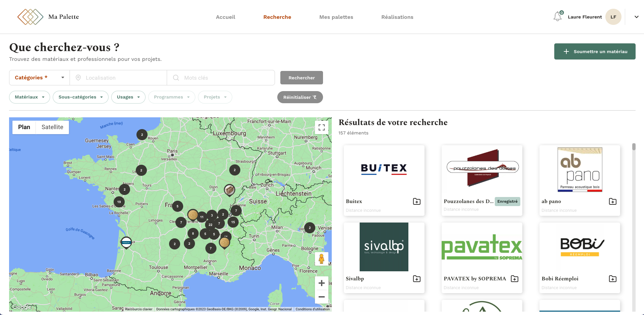Expand the Matériaux filter dropdown
This screenshot has height=315, width=644.
click(x=30, y=97)
